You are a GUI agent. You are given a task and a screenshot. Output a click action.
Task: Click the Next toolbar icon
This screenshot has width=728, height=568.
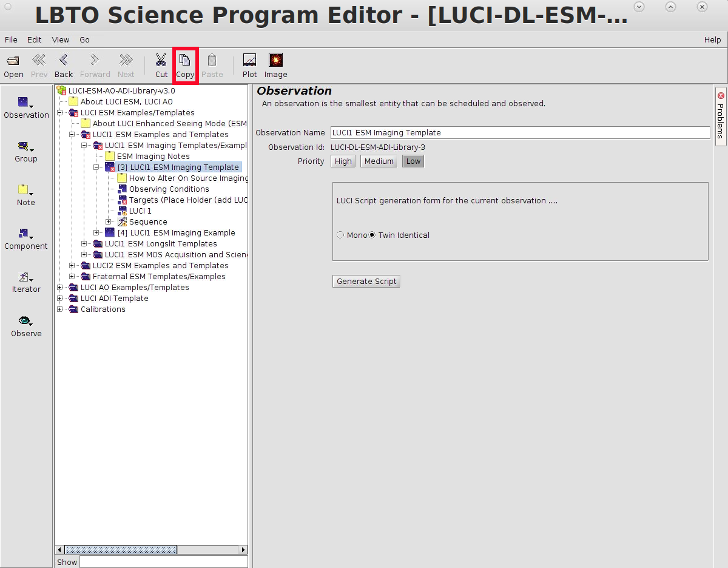[126, 66]
